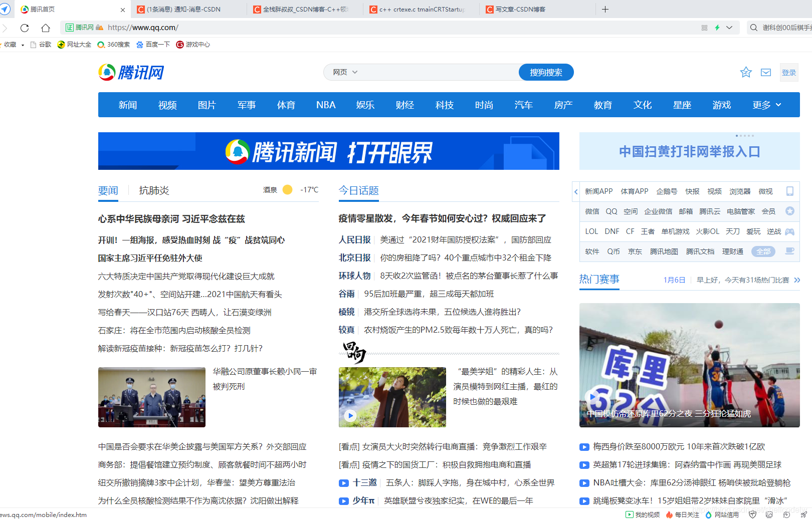Switch to the 全栈胖叔叔_CSDN博客 tab
The image size is (812, 519).
(x=305, y=9)
